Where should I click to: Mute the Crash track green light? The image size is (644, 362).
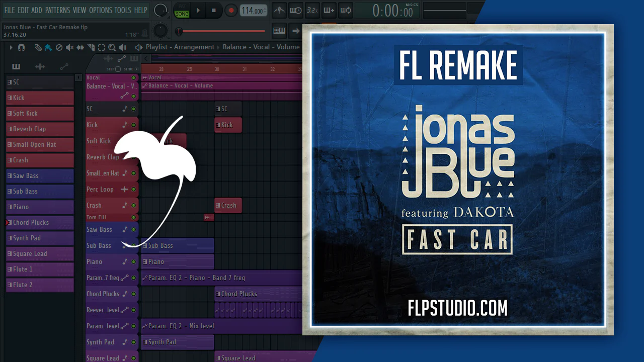[x=134, y=205]
